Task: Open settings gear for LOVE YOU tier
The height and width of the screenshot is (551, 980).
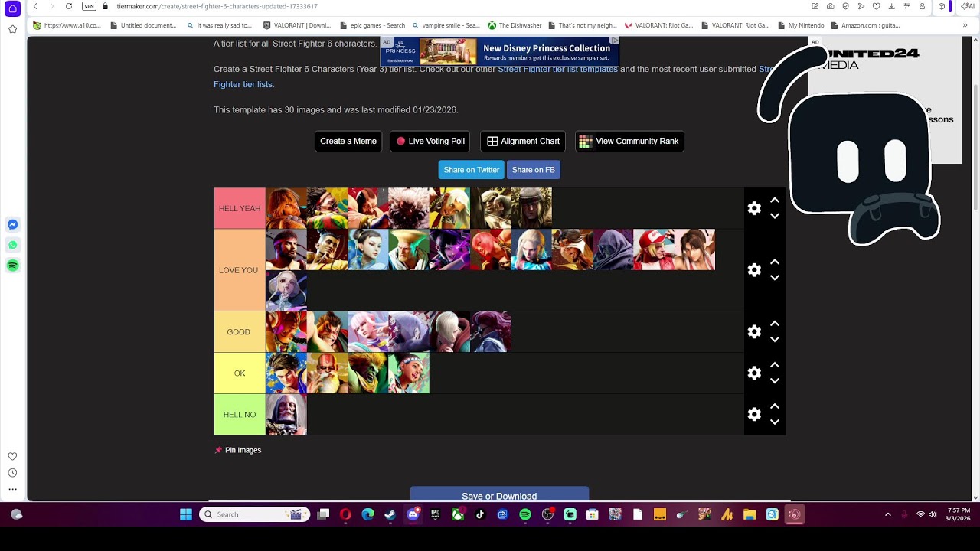Action: point(754,270)
